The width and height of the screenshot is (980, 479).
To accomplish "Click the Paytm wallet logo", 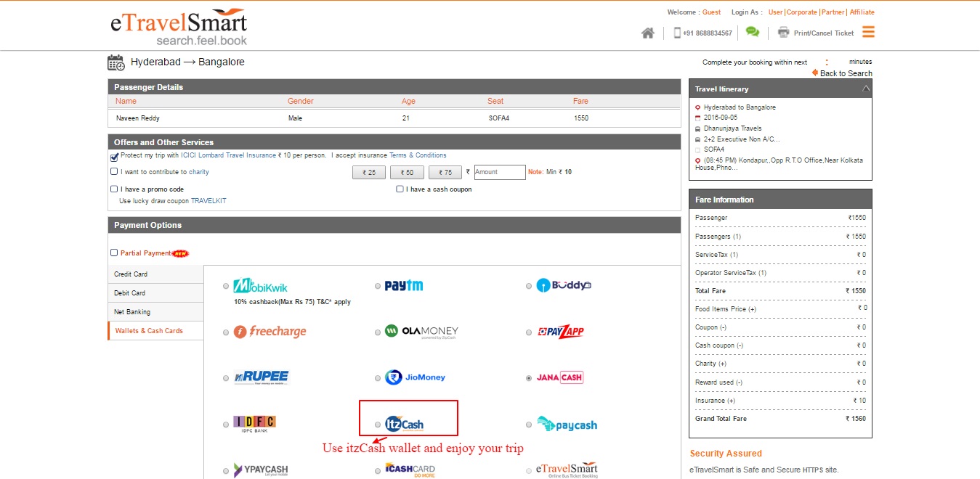I will pyautogui.click(x=404, y=285).
